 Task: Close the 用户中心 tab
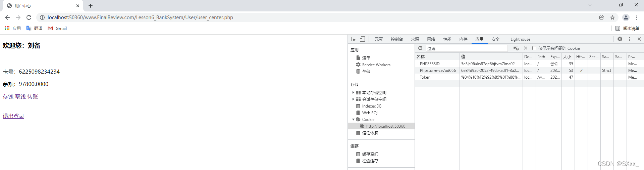78,6
